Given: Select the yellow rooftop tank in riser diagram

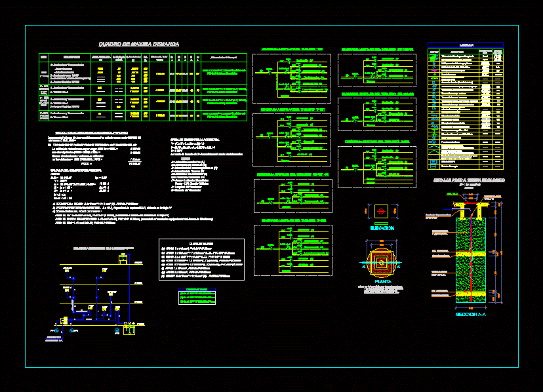Looking at the screenshot, I should tap(123, 259).
